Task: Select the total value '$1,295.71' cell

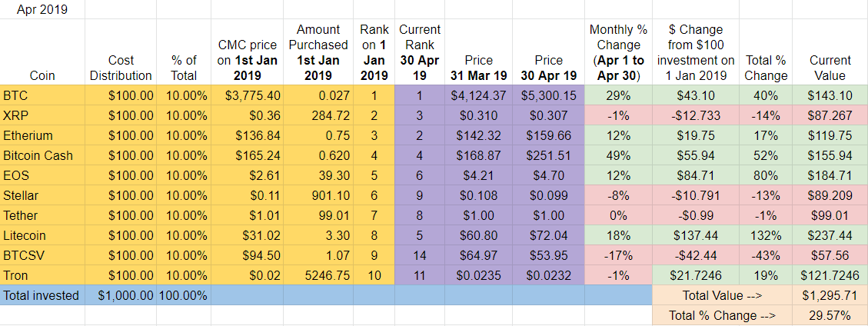Action: pos(830,295)
